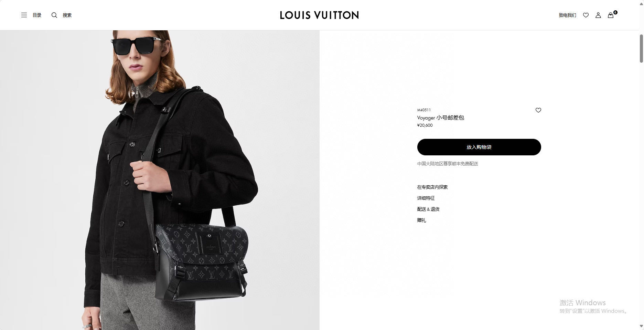The height and width of the screenshot is (330, 644).
Task: Click the 放入购物袋 button
Action: (x=479, y=147)
